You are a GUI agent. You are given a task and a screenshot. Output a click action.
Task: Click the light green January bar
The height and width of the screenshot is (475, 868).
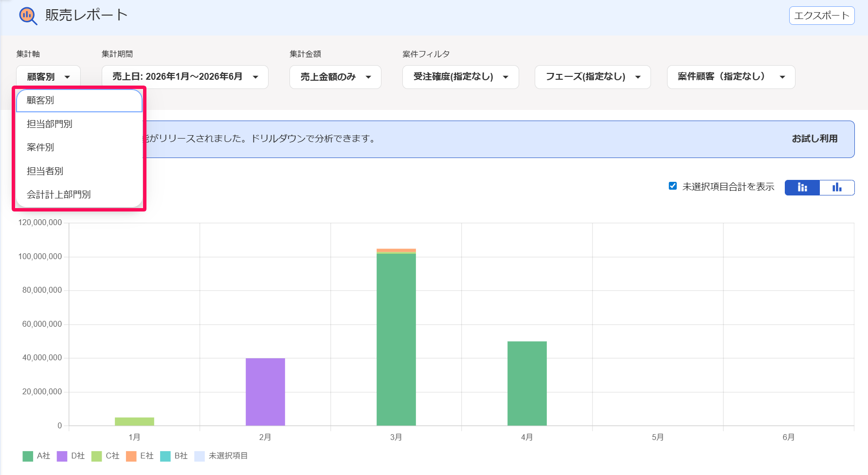point(134,422)
